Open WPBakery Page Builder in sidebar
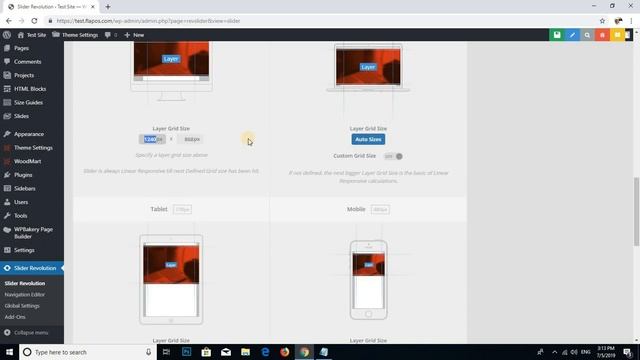The width and height of the screenshot is (640, 360). (x=33, y=233)
